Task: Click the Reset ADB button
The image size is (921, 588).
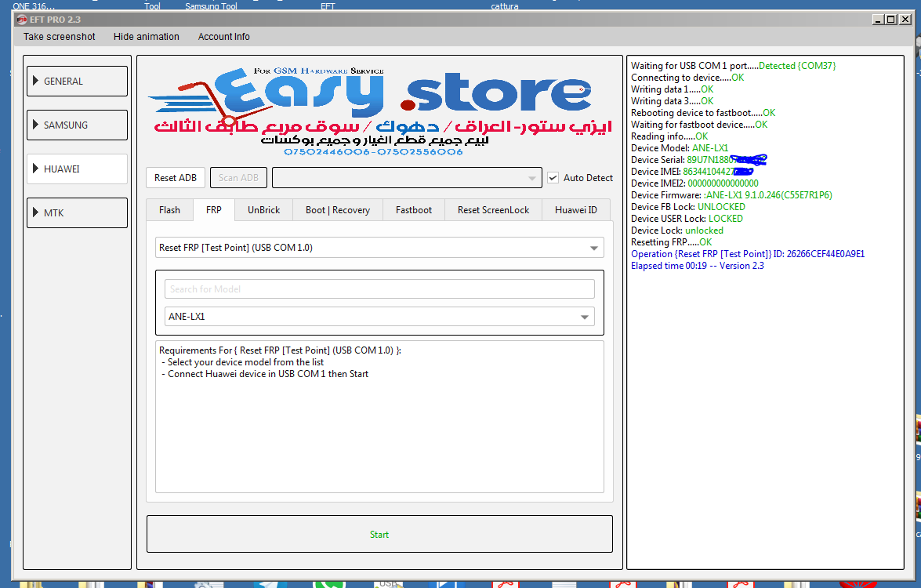Action: point(176,178)
